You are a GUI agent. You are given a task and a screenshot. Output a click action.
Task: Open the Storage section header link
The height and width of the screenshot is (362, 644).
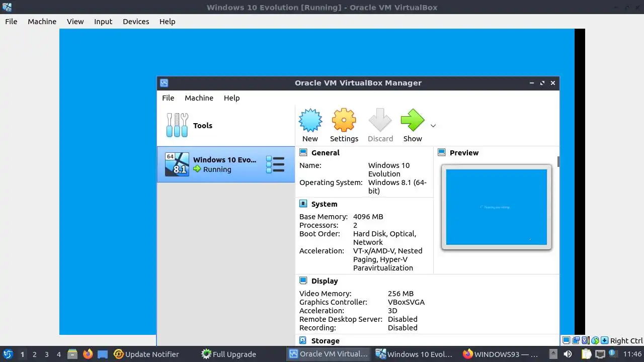pyautogui.click(x=325, y=341)
